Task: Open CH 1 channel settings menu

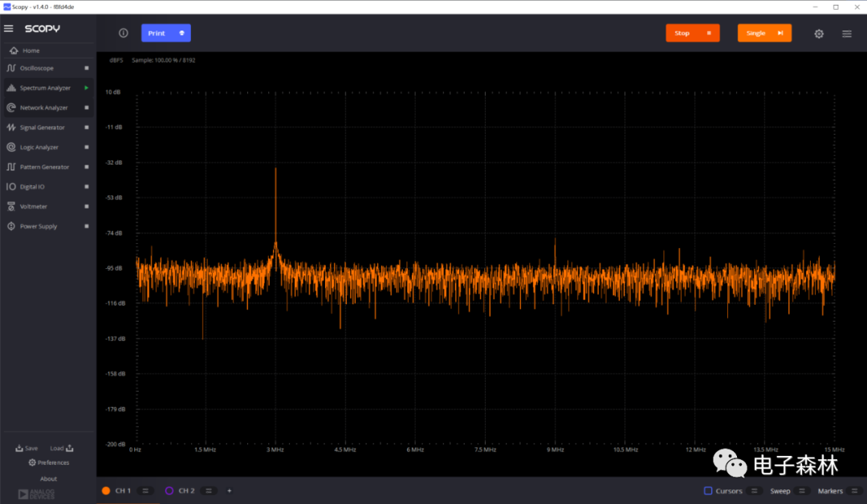Action: pos(145,490)
